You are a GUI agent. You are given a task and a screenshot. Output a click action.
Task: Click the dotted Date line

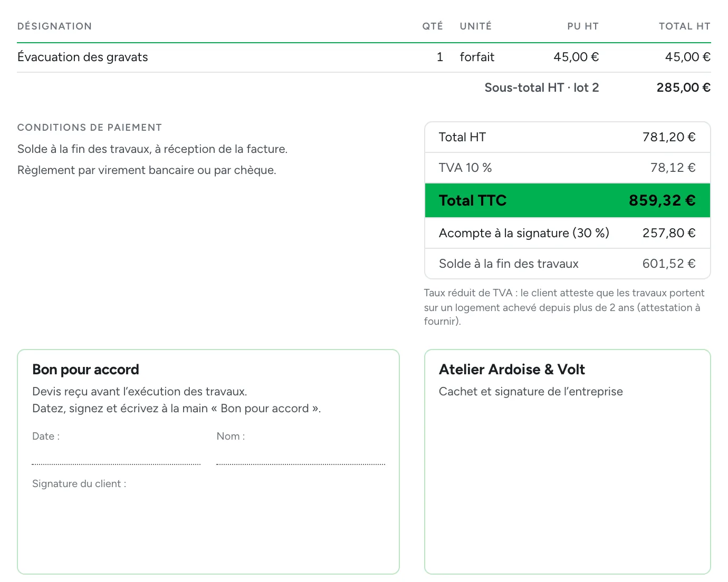pos(116,464)
